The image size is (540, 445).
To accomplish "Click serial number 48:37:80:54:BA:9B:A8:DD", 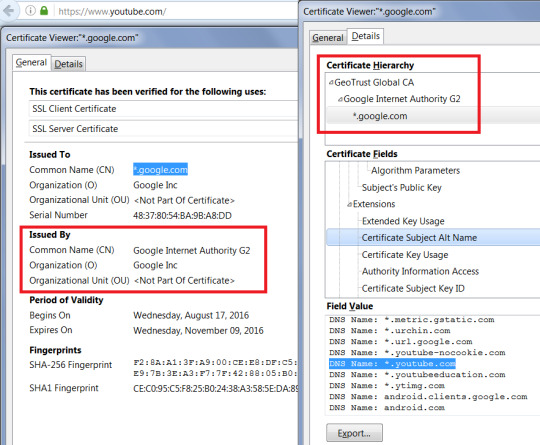I will 182,216.
